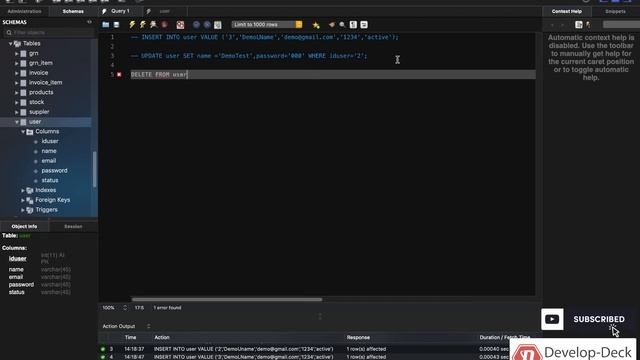Open the Context Help topic dropdown
Screen dimensions: 640x360
(621, 25)
